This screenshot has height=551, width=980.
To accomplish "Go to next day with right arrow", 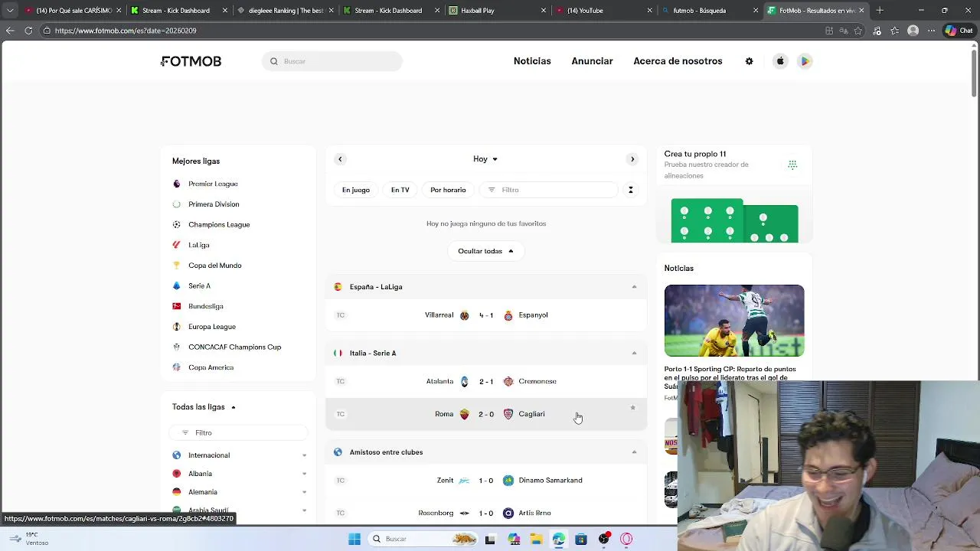I will [x=632, y=159].
